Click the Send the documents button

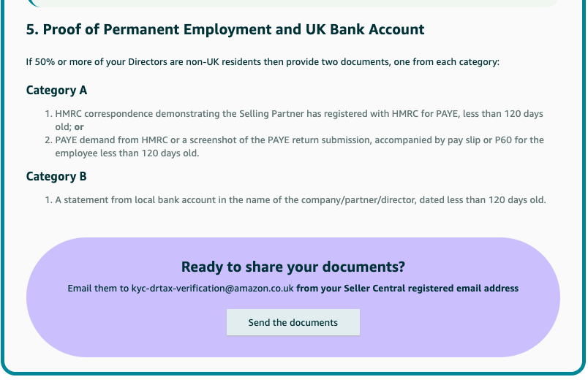(x=293, y=322)
